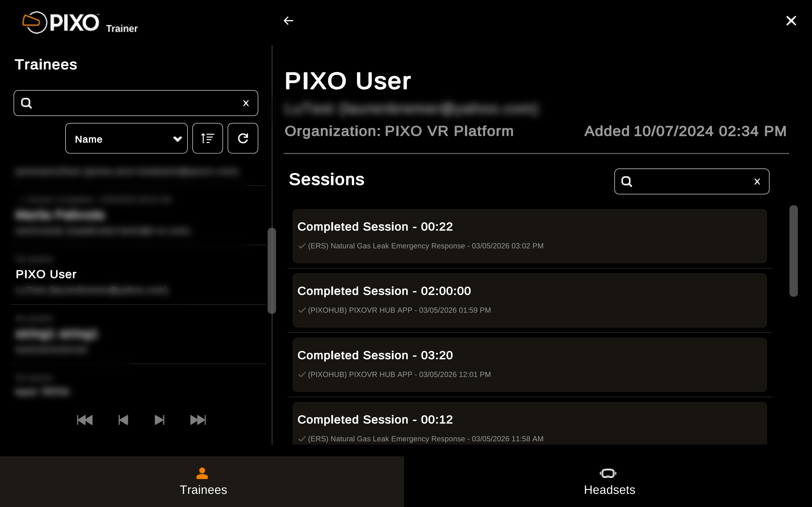The image size is (812, 507).
Task: Switch to the Headsets tab
Action: click(x=609, y=481)
